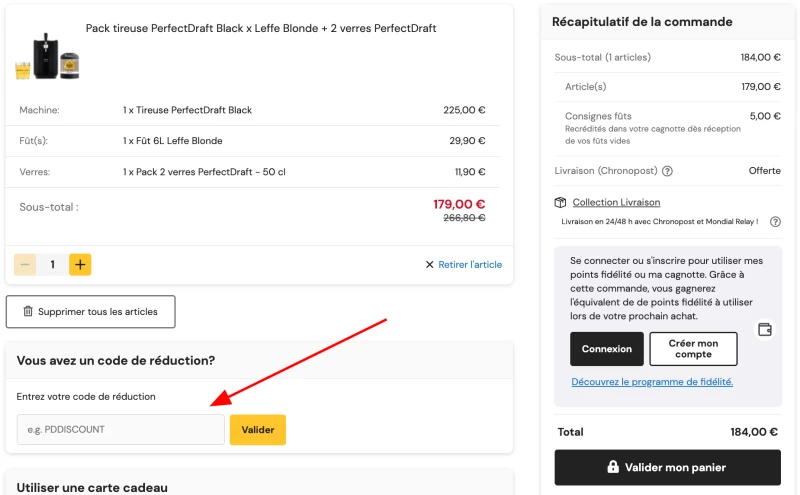Click Valider mon panier button
800x495 pixels.
pos(667,467)
